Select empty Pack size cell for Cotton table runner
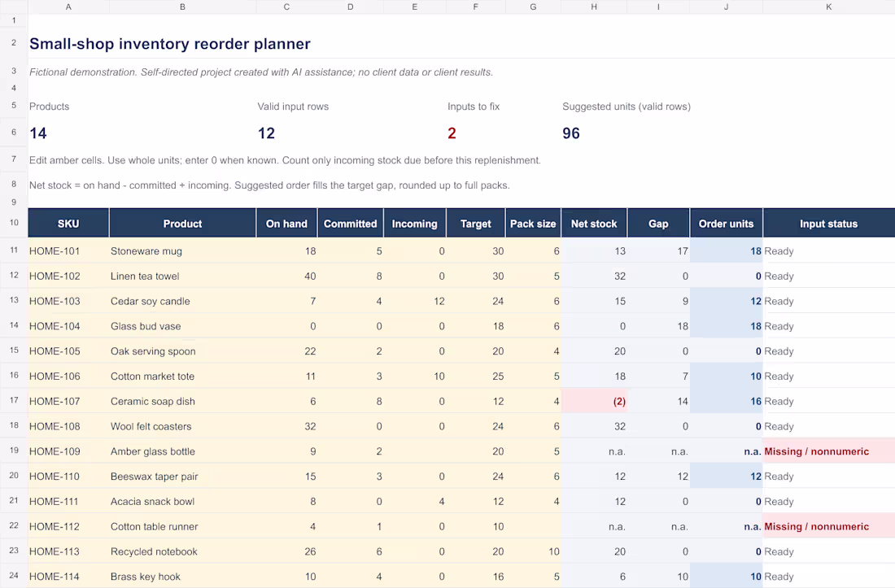The width and height of the screenshot is (895, 588). (x=533, y=527)
